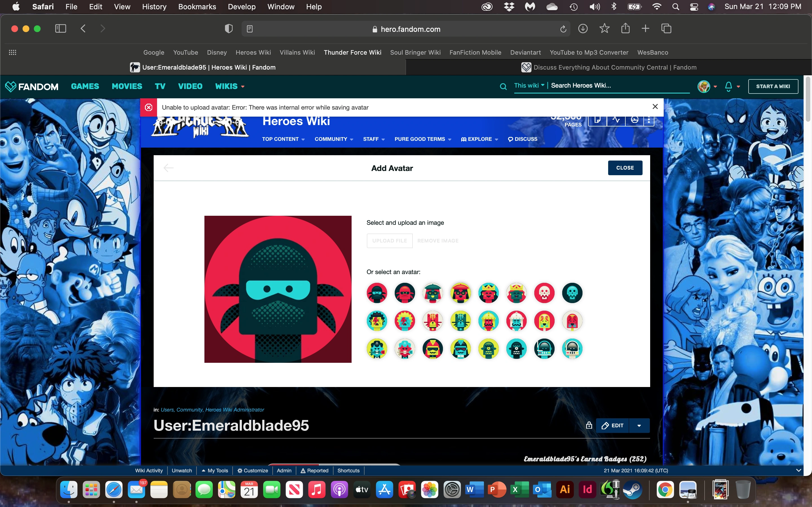Select the teal skull avatar
This screenshot has width=812, height=507.
(x=572, y=293)
